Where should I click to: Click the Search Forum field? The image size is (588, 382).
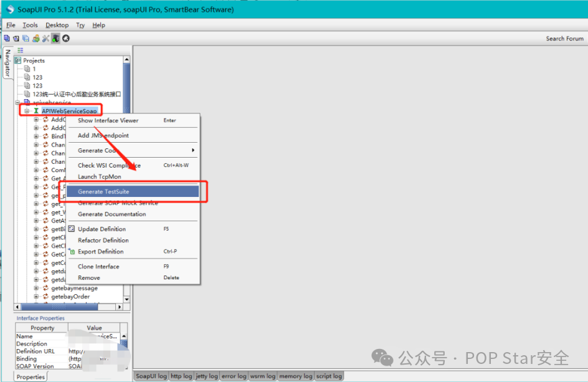(565, 38)
